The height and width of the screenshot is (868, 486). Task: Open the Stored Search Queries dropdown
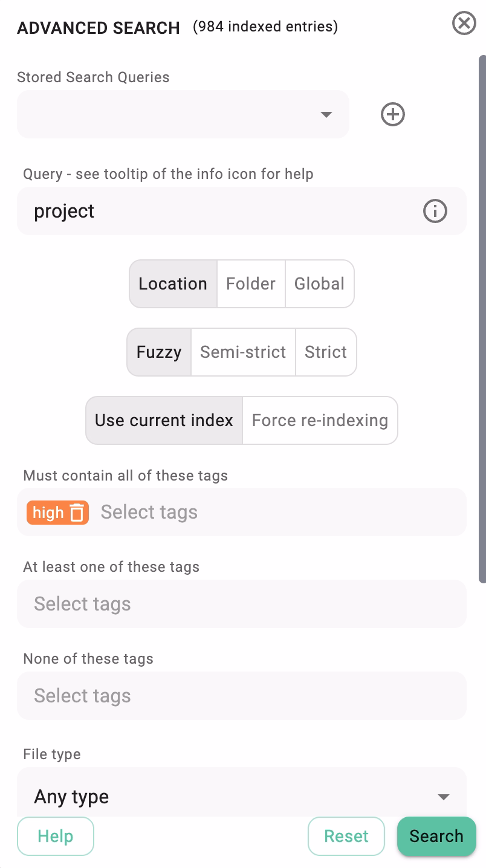pos(181,114)
